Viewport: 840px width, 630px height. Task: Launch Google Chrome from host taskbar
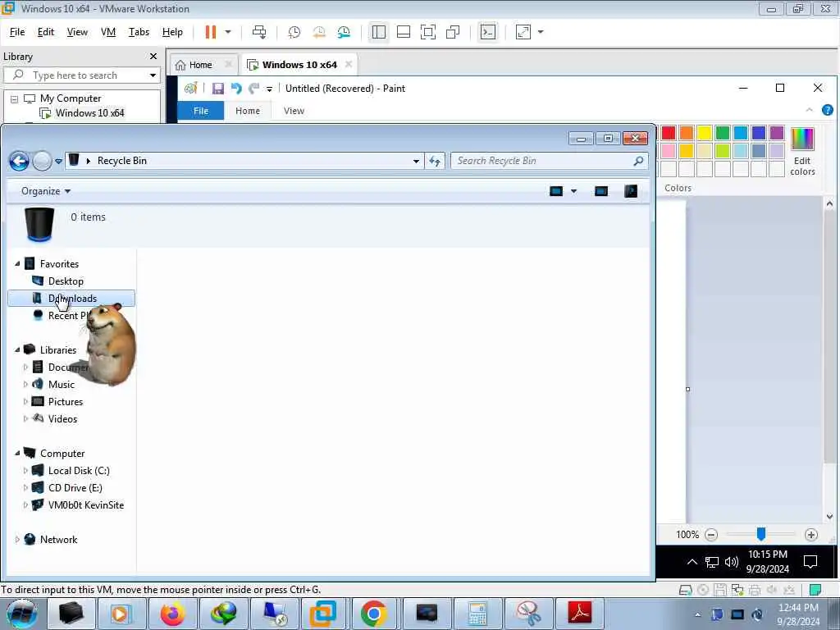tap(374, 614)
